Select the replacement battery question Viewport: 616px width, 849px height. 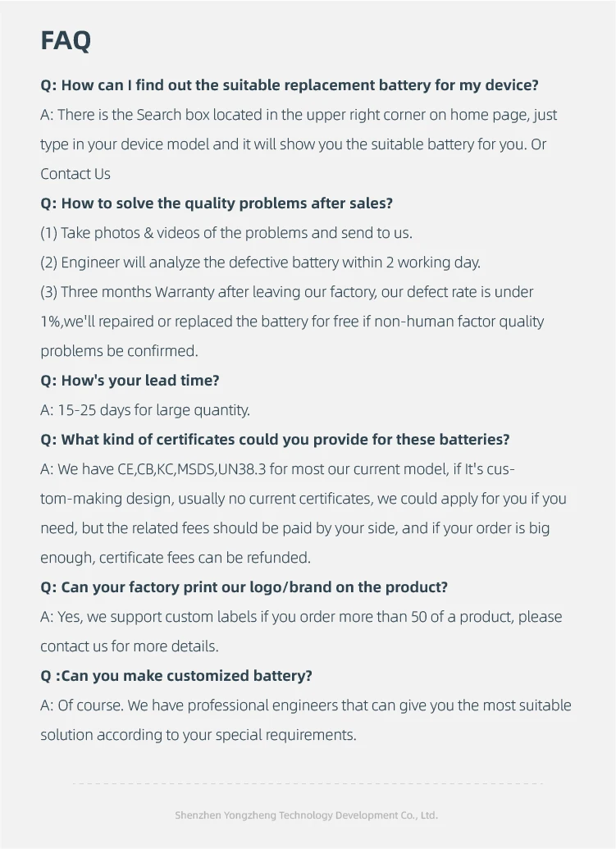pyautogui.click(x=290, y=85)
